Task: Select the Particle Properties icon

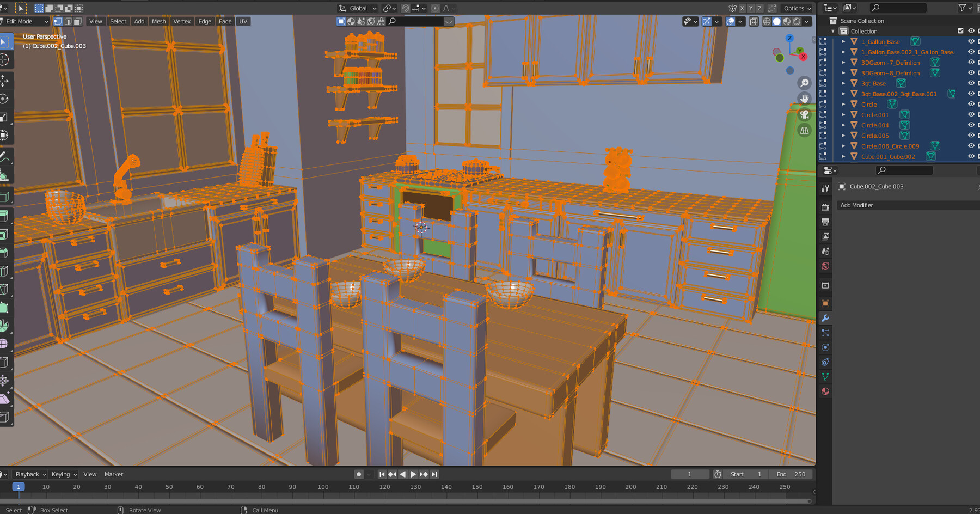Action: [825, 333]
